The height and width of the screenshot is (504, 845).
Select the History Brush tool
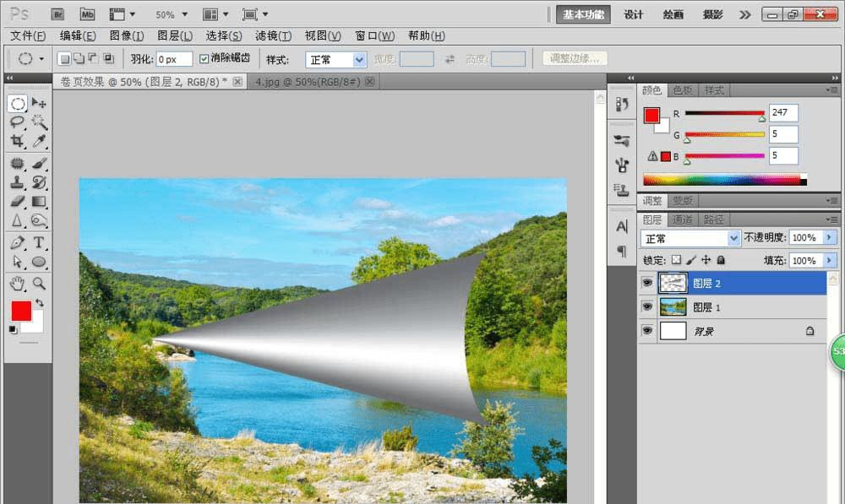[x=39, y=182]
